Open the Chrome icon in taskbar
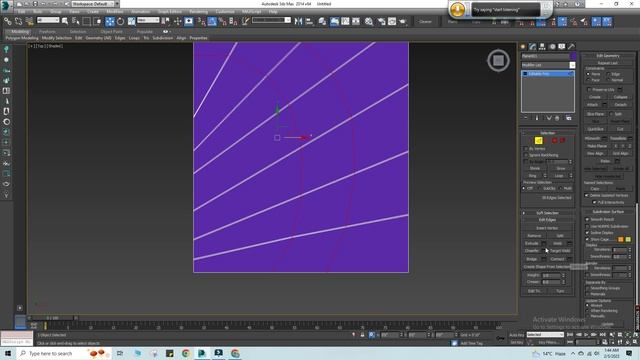640x360 pixels. (186, 353)
